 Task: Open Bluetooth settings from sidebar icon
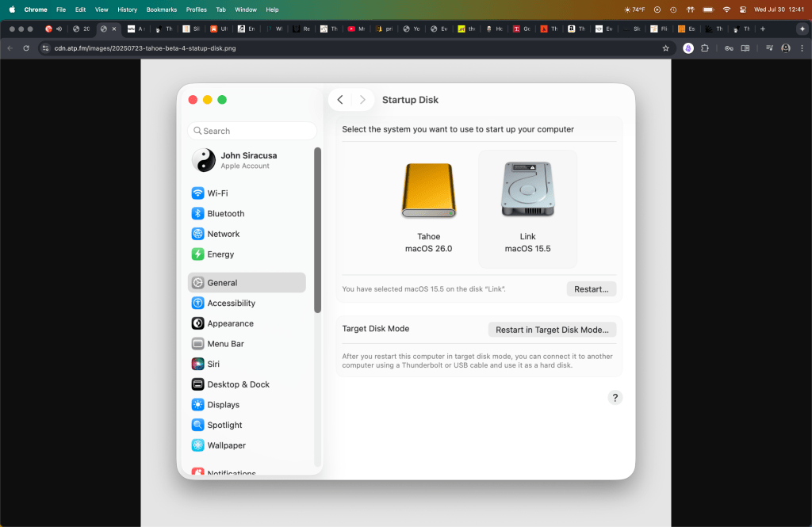(197, 214)
